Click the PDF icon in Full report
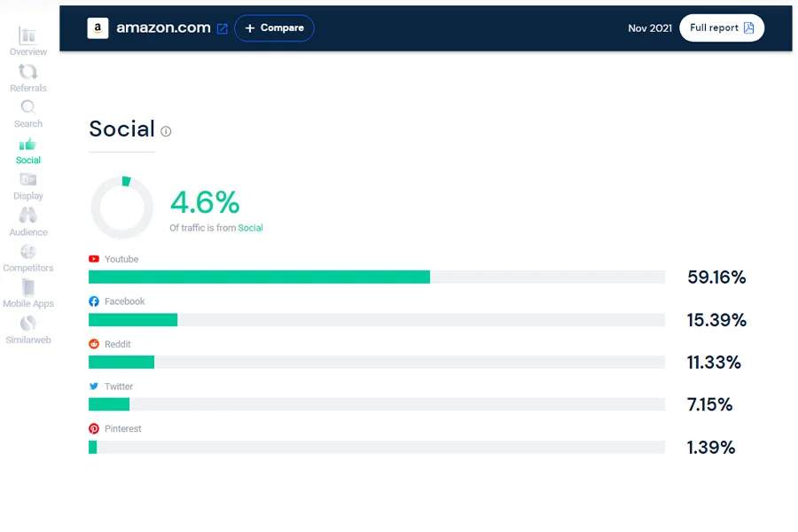The image size is (798, 532). 749,28
